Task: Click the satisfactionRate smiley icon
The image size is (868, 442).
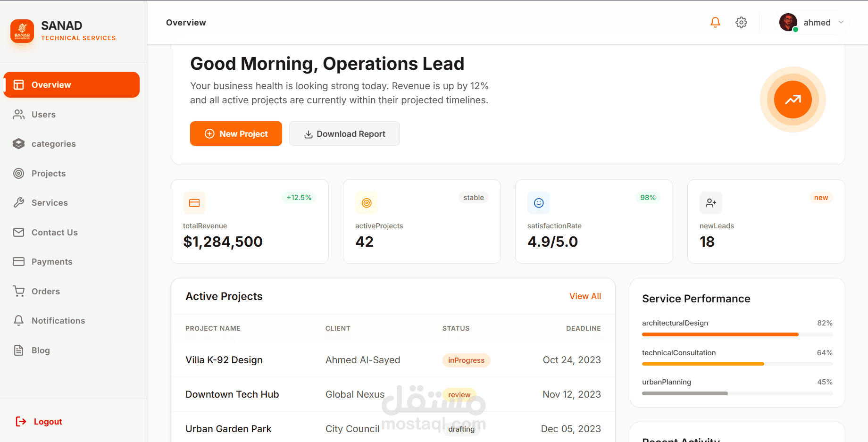Action: pyautogui.click(x=539, y=203)
